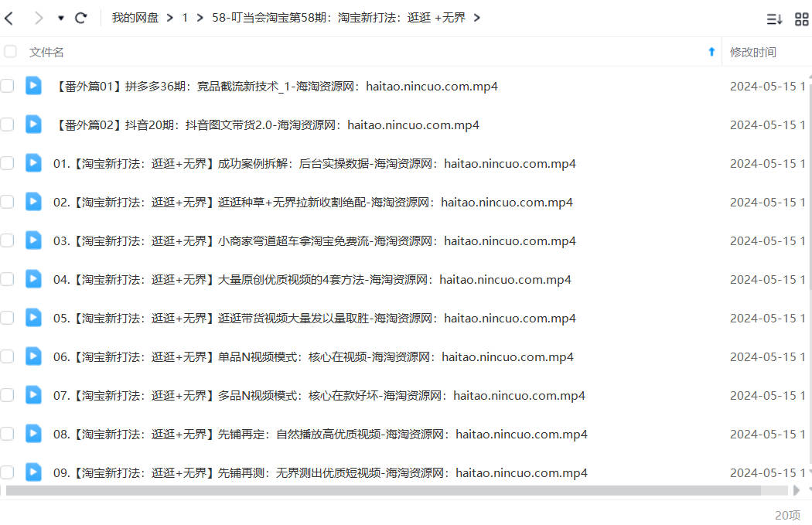Go forward with the right arrow

[39, 18]
